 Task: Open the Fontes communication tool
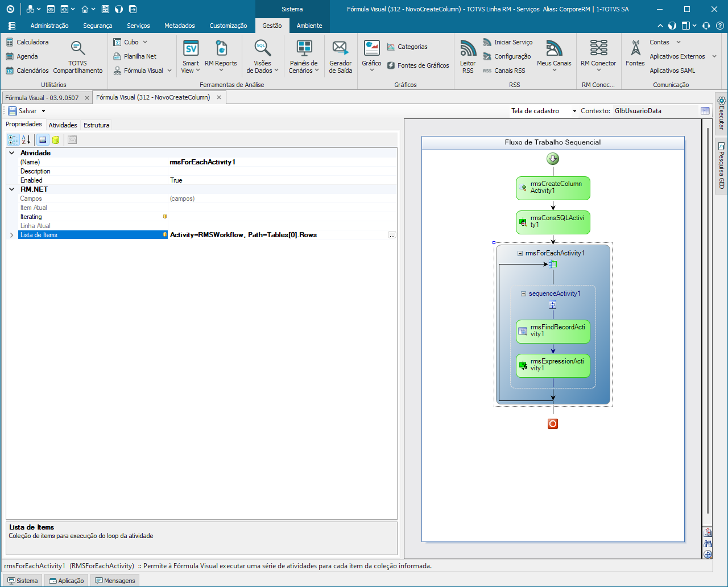(x=635, y=54)
